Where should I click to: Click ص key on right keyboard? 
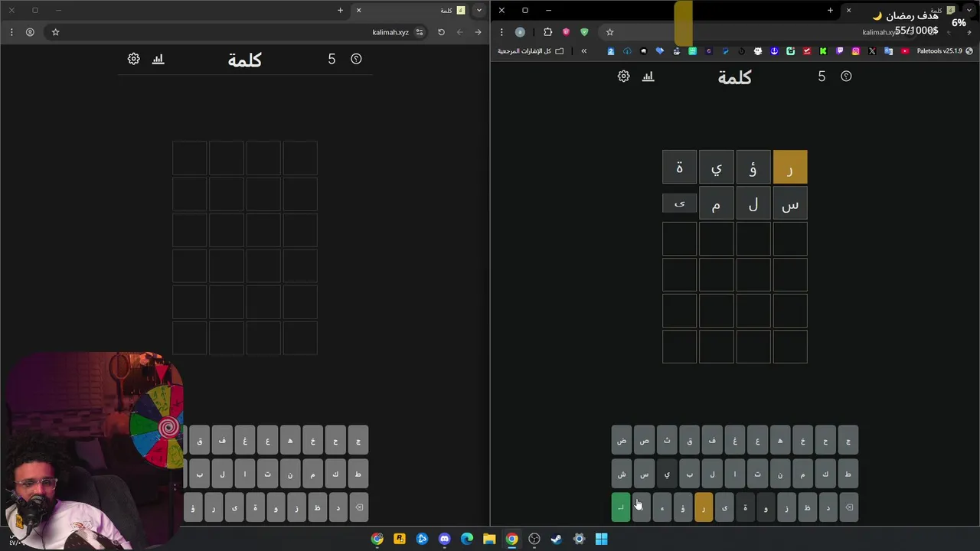tap(644, 441)
